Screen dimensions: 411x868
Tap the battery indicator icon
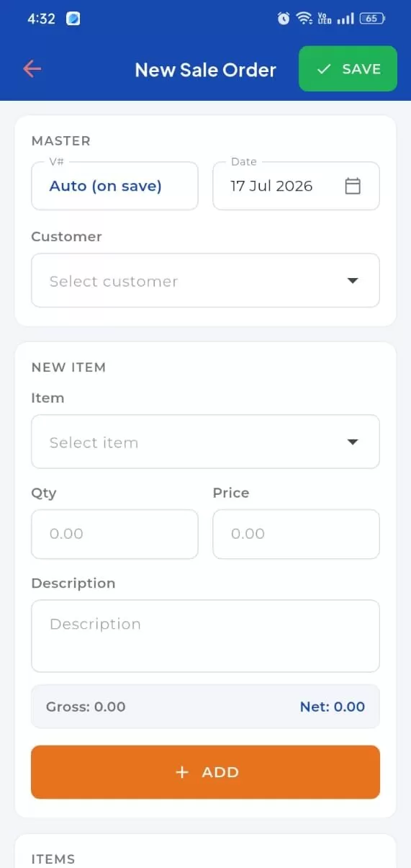coord(372,19)
